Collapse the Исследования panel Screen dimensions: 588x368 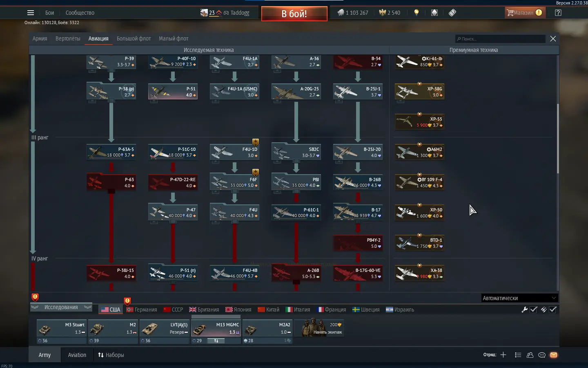pos(61,307)
